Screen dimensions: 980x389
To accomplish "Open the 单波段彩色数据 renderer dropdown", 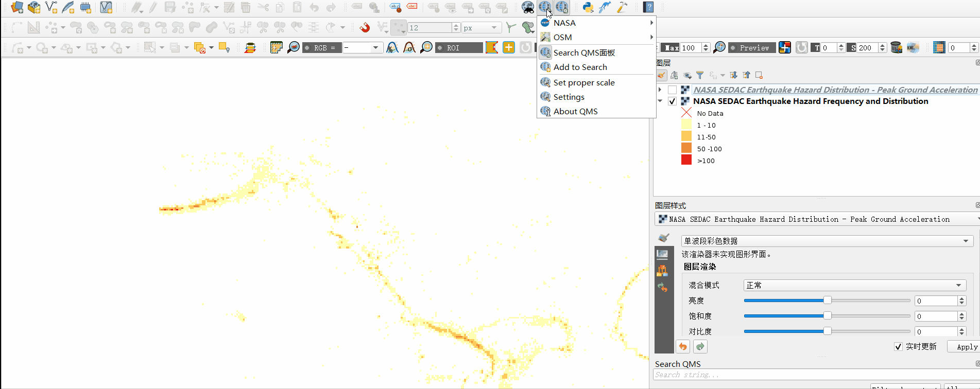I will pyautogui.click(x=827, y=241).
